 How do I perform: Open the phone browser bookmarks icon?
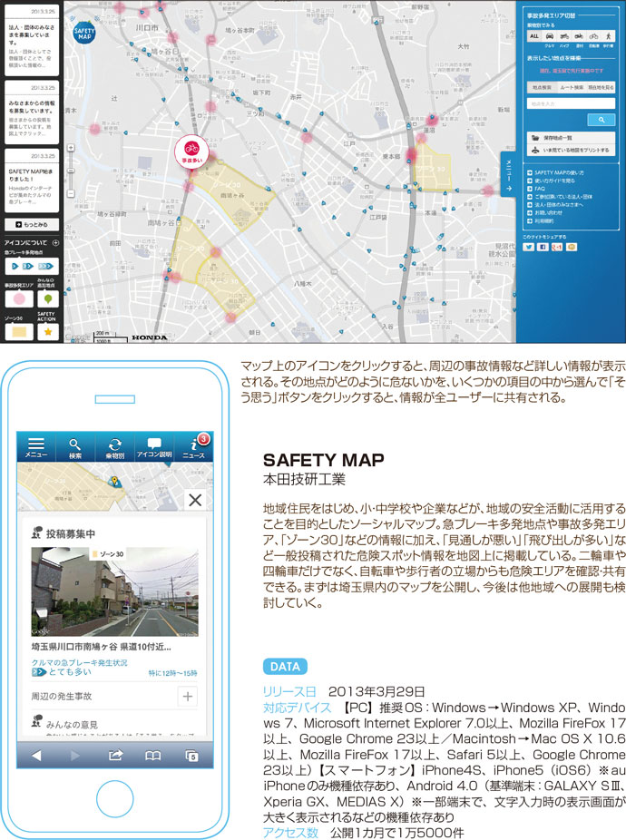(152, 756)
